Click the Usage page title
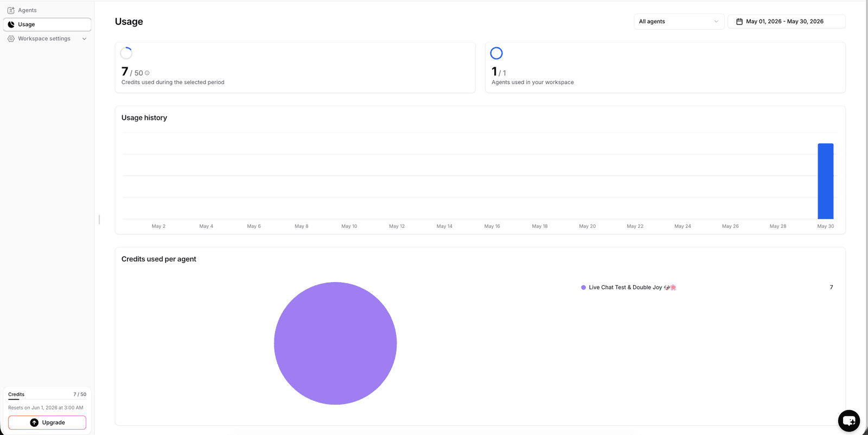This screenshot has height=435, width=868. pos(129,22)
